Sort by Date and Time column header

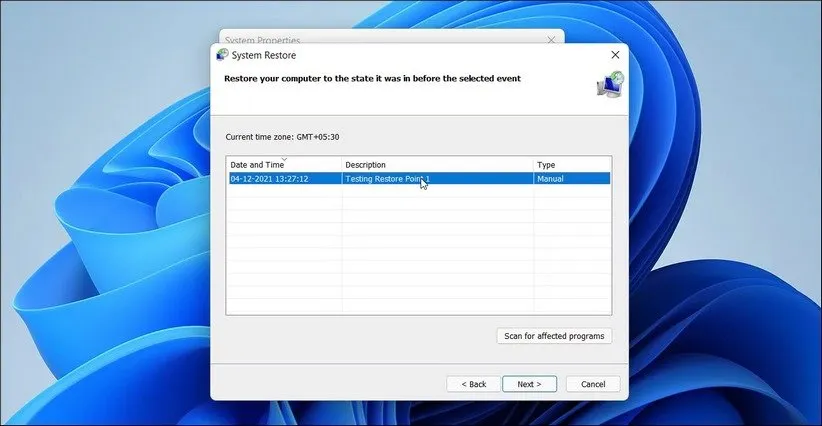pos(284,165)
